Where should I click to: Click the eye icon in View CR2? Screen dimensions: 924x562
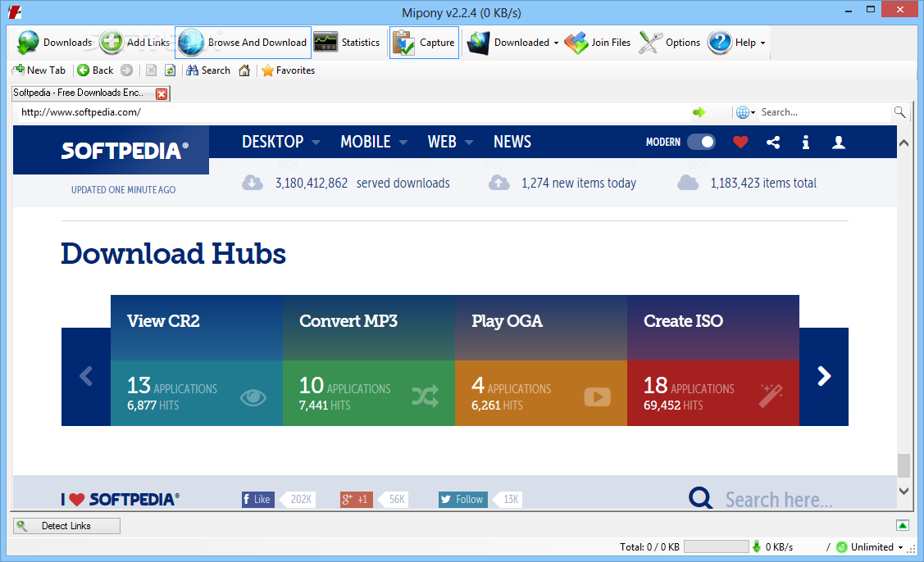click(253, 397)
